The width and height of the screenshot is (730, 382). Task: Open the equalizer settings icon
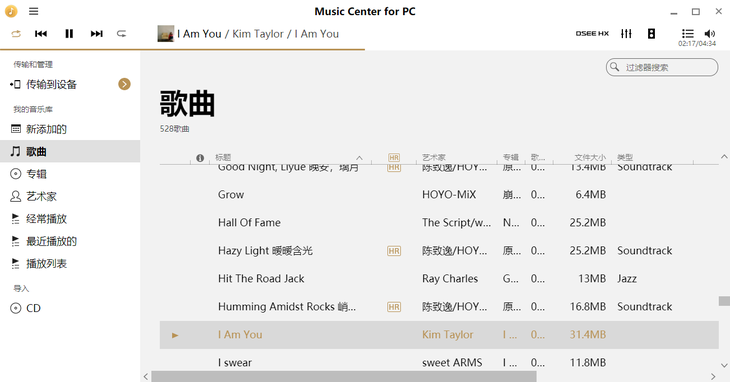(626, 34)
